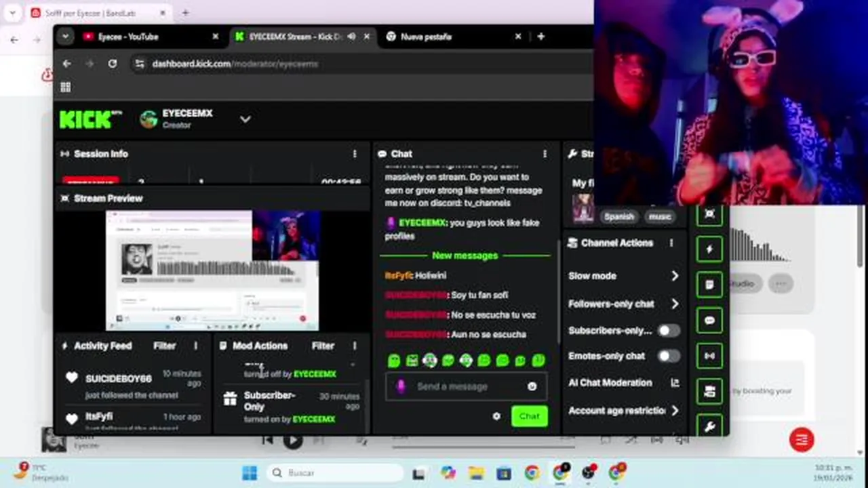
Task: Open the EYECEEMX creator dropdown
Action: 245,119
